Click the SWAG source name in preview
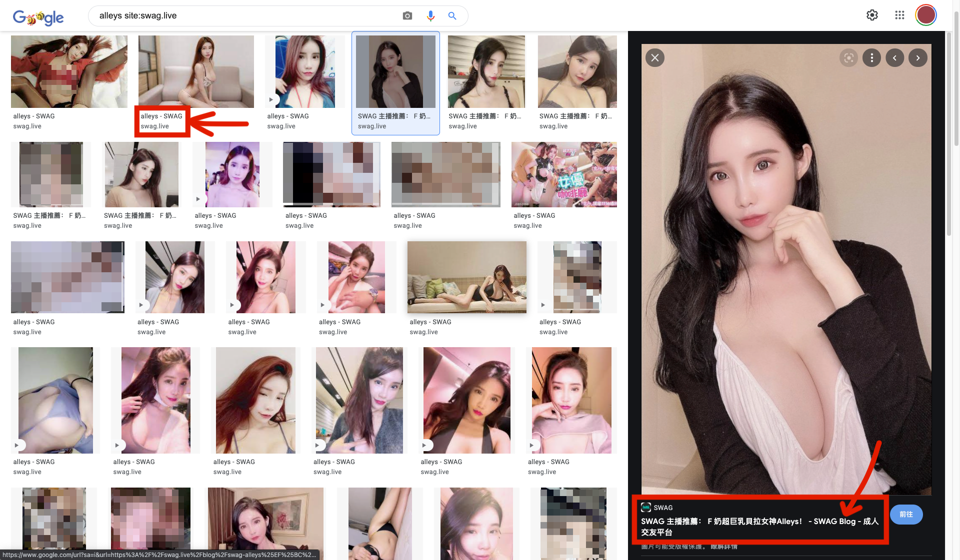Screen dimensions: 960x560 (663, 508)
